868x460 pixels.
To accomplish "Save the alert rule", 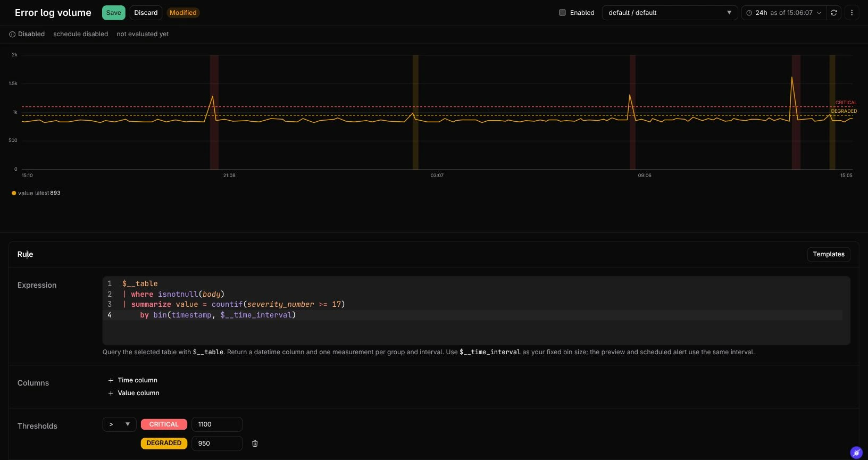I will point(113,13).
